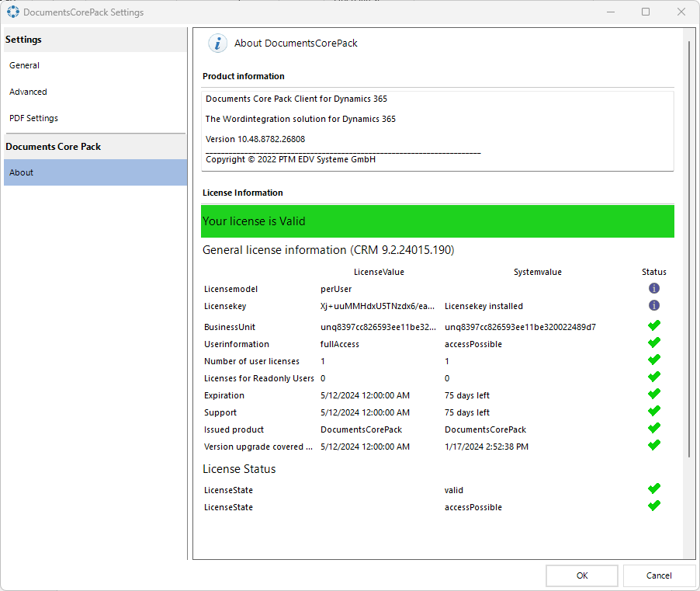The height and width of the screenshot is (591, 700).
Task: Click the green checkmark in BusinessUnit row
Action: click(653, 325)
